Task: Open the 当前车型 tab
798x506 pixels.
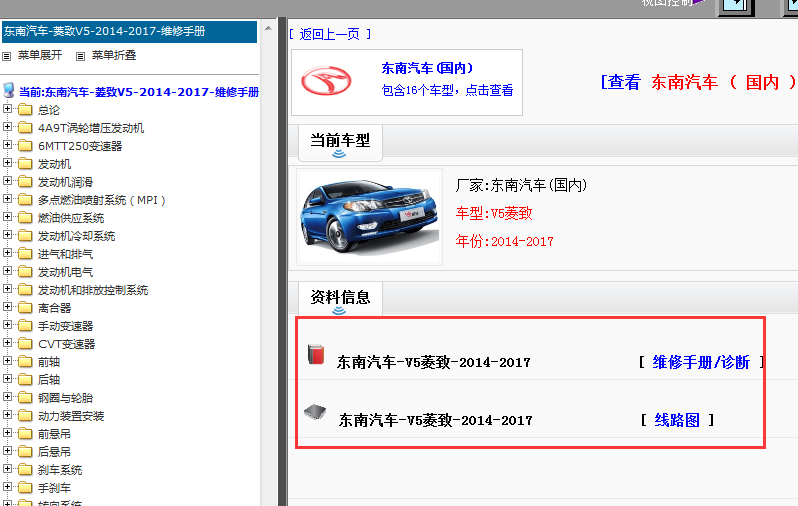Action: click(340, 143)
